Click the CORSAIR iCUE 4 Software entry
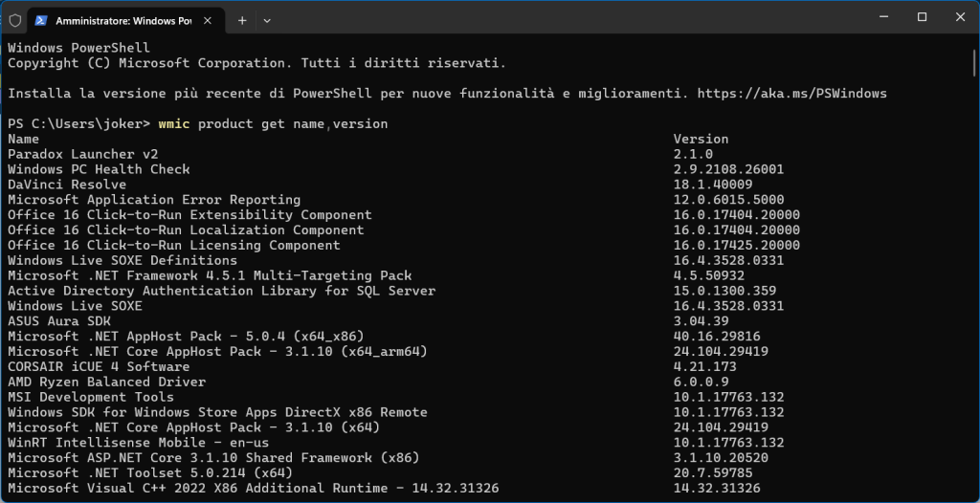980x503 pixels. [x=99, y=366]
